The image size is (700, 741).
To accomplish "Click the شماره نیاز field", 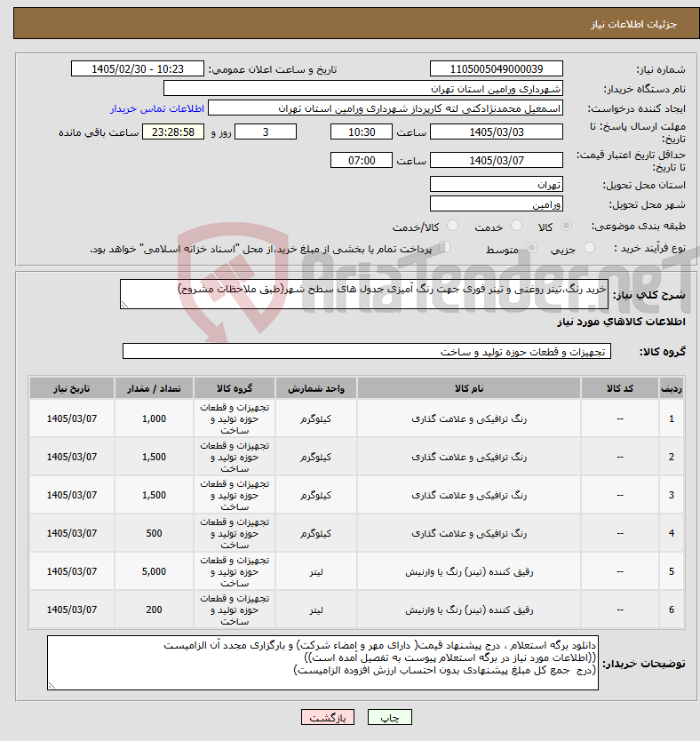I will tap(497, 69).
